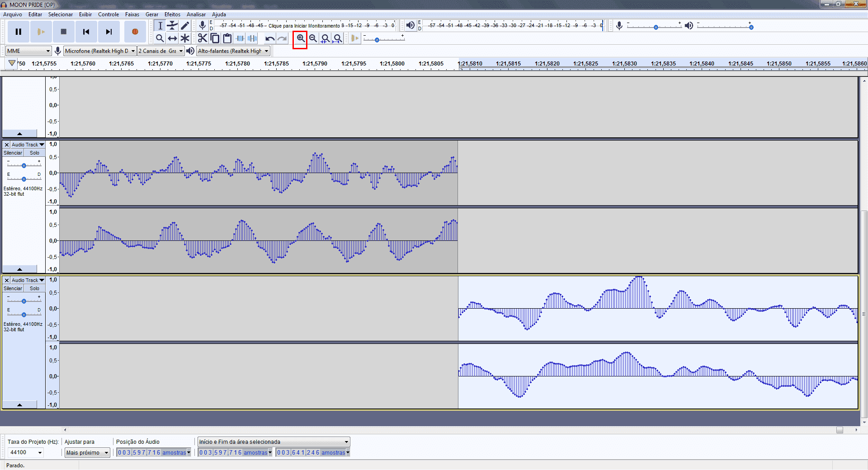Skip to the end of the project

[x=109, y=32]
